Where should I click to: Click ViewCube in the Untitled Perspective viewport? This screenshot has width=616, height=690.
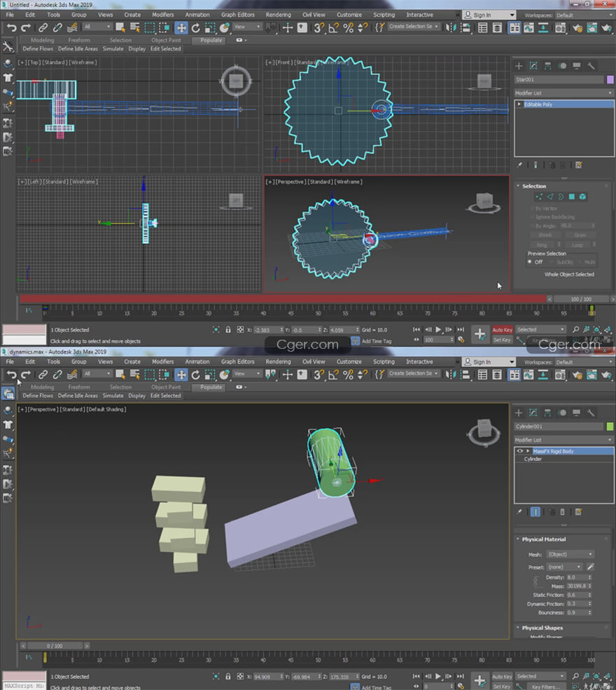pyautogui.click(x=484, y=203)
